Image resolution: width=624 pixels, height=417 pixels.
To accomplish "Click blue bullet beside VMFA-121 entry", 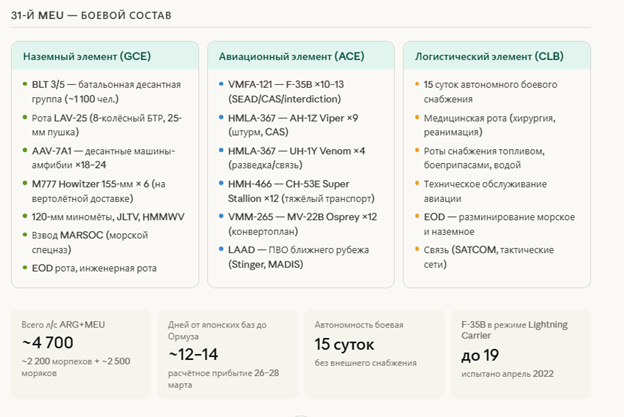I will click(x=219, y=85).
